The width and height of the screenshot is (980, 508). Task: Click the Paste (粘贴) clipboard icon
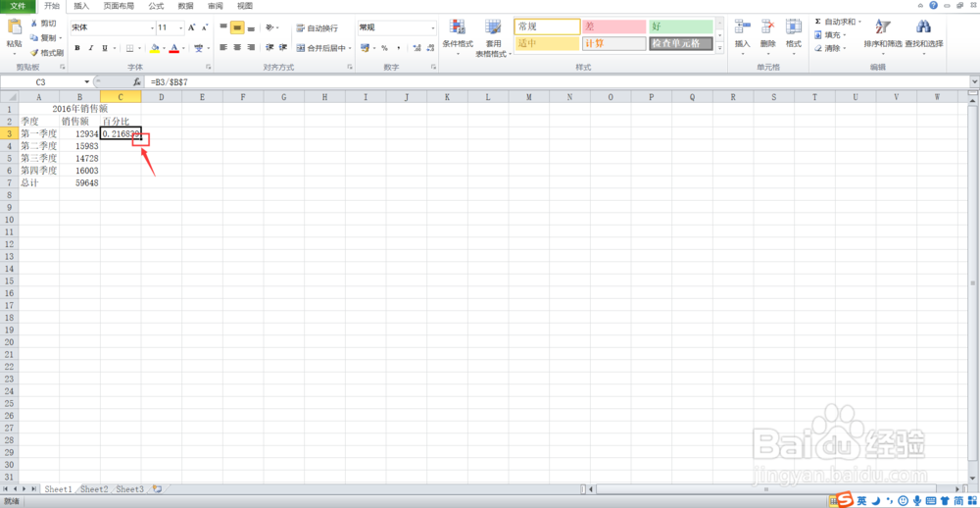(x=15, y=28)
